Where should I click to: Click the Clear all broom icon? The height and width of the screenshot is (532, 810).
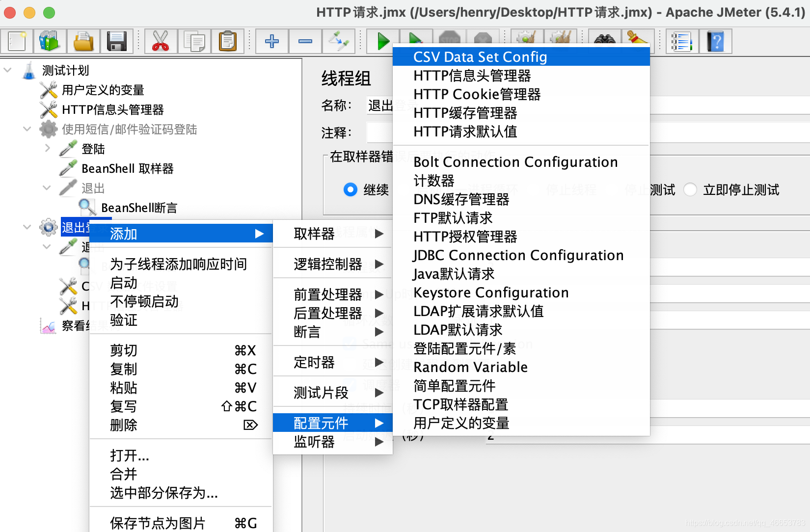(x=638, y=37)
